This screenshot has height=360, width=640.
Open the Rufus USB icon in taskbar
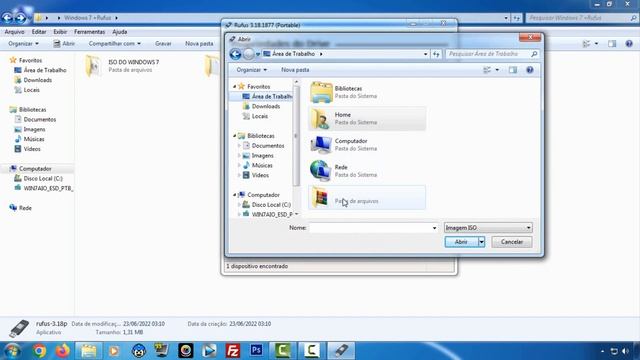341,351
